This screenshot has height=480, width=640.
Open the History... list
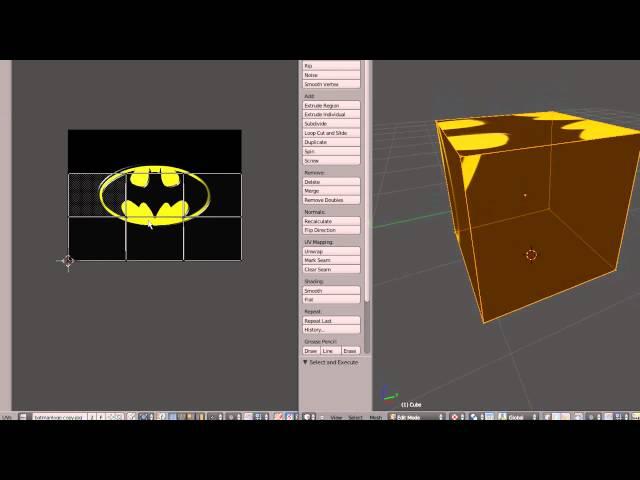331,330
